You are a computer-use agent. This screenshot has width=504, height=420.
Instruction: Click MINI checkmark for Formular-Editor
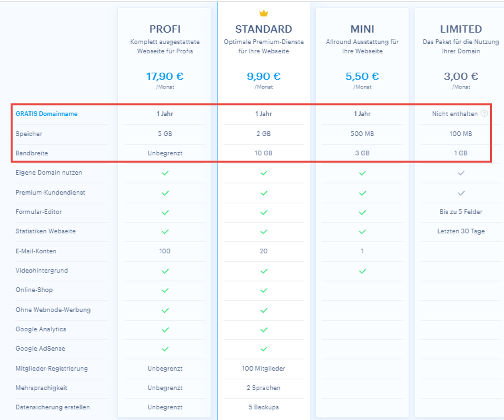tap(362, 213)
